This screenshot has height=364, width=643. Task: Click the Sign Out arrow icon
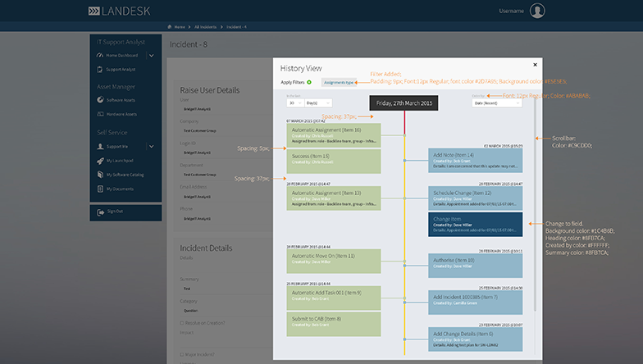click(101, 212)
